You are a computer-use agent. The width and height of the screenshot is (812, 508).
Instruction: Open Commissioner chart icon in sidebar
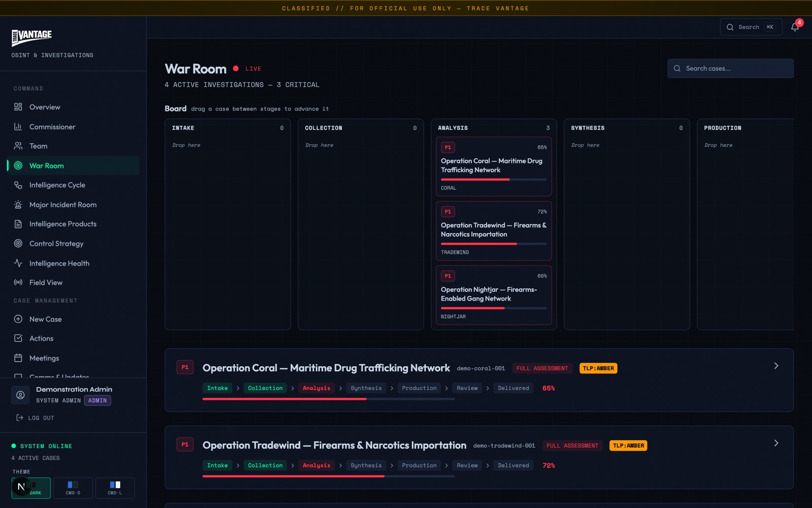(18, 126)
